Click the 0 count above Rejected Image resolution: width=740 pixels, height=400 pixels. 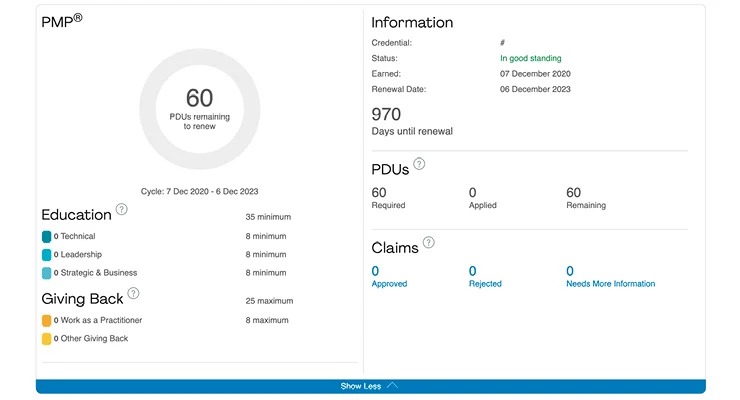(472, 271)
